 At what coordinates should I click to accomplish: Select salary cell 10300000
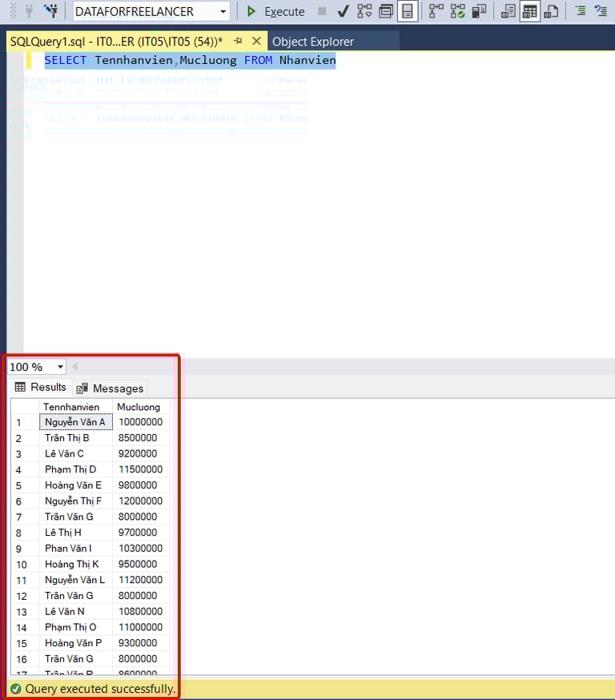click(x=141, y=548)
